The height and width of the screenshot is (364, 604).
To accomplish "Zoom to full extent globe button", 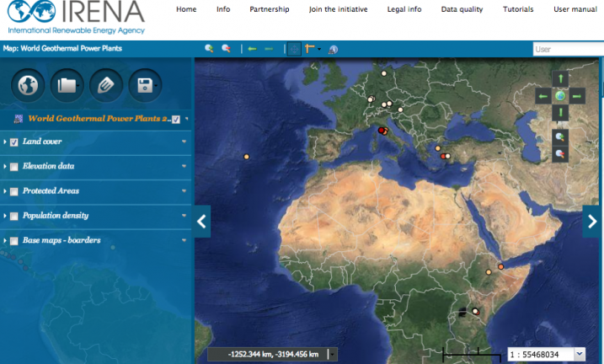I will click(x=560, y=96).
